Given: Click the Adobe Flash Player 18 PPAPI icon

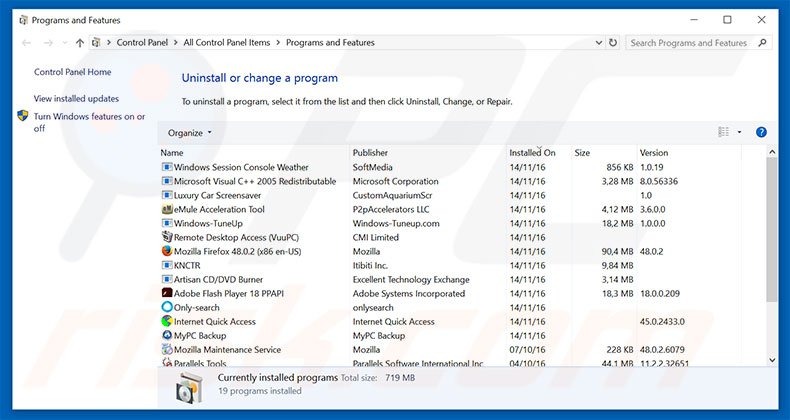Looking at the screenshot, I should (167, 293).
